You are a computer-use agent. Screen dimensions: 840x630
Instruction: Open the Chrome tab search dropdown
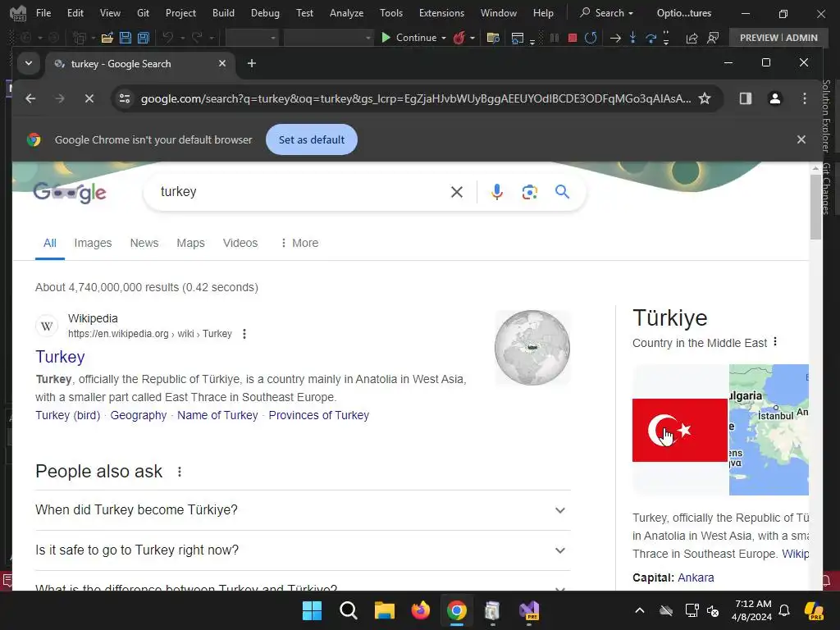29,63
